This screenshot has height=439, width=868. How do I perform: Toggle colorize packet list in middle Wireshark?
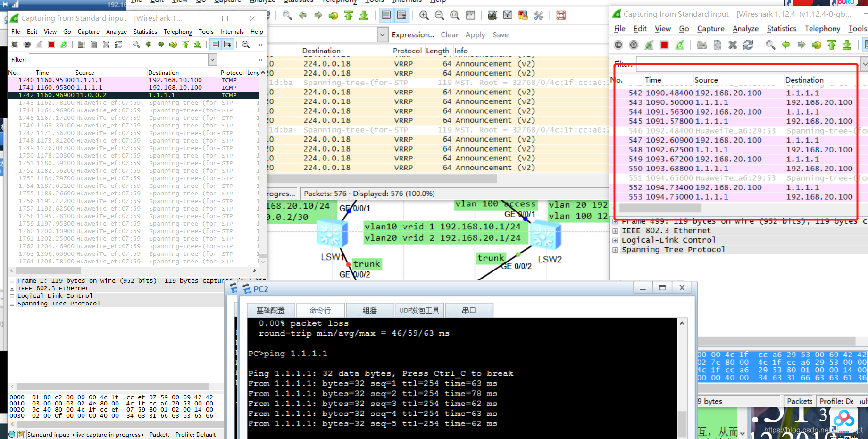386,16
